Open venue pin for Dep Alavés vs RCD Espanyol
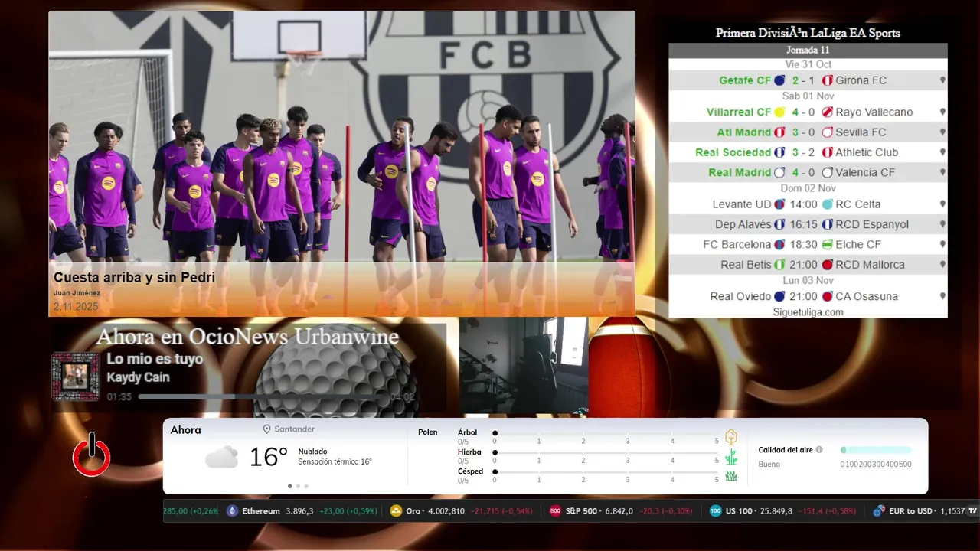This screenshot has width=980, height=551. 942,225
